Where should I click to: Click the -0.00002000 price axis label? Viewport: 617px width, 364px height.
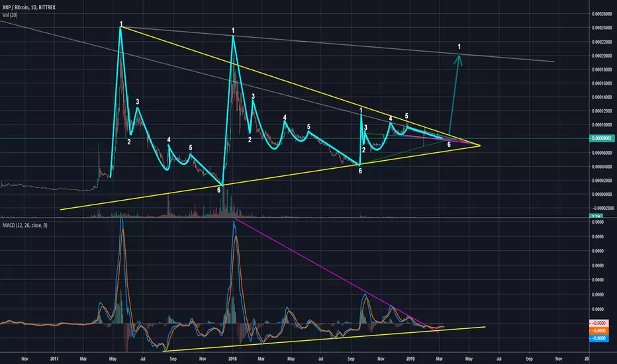click(602, 208)
